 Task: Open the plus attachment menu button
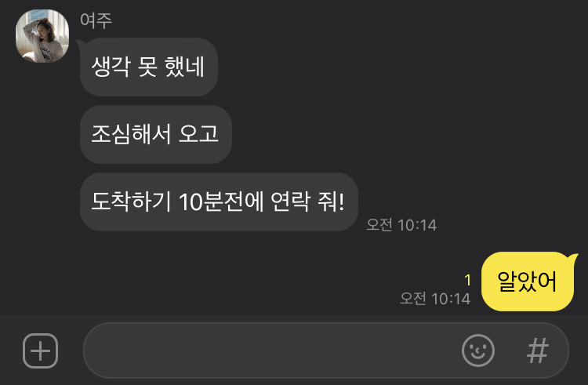coord(41,350)
